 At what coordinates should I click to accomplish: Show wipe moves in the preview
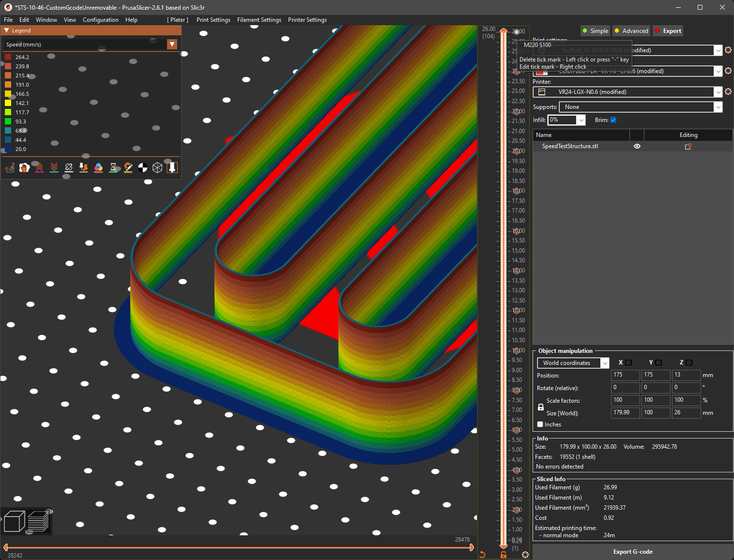24,167
